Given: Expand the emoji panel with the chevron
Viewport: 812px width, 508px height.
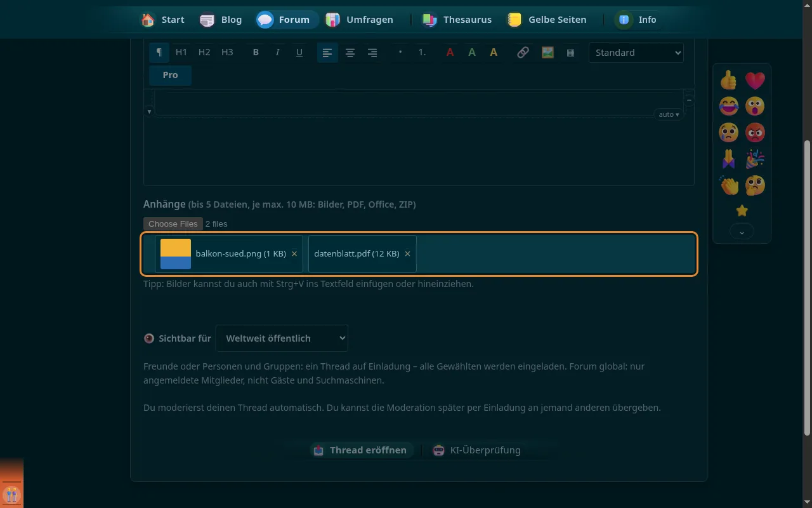Looking at the screenshot, I should 742,232.
